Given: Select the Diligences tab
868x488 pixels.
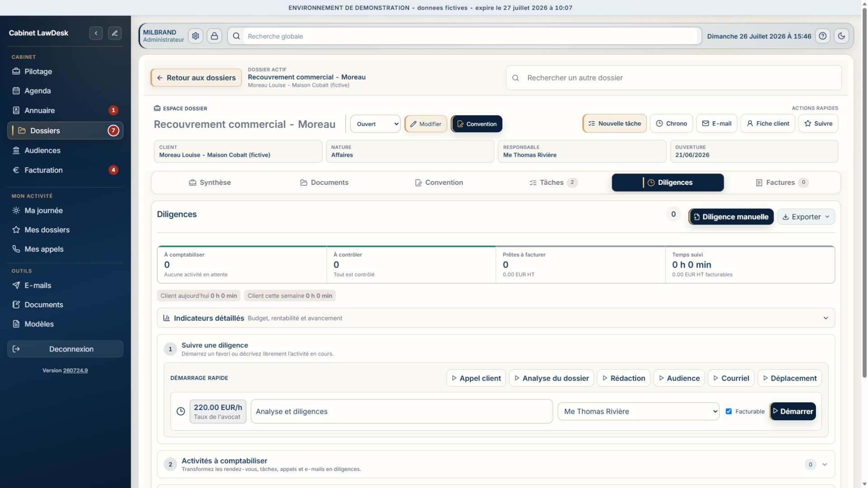Looking at the screenshot, I should (668, 183).
